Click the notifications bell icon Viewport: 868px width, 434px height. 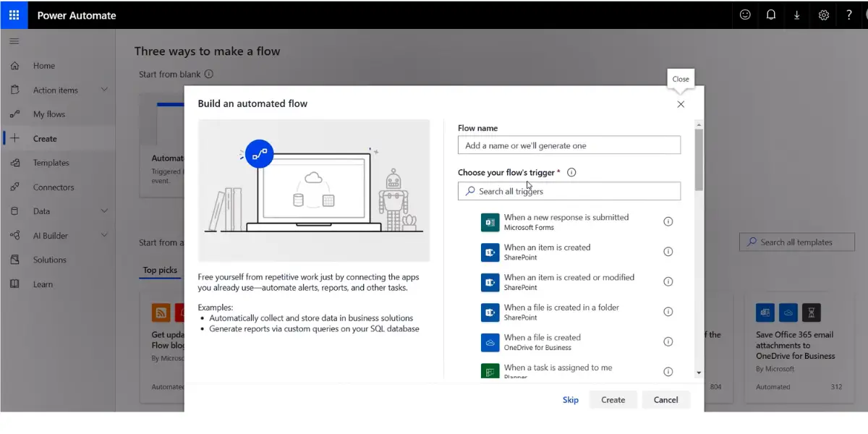pyautogui.click(x=771, y=15)
